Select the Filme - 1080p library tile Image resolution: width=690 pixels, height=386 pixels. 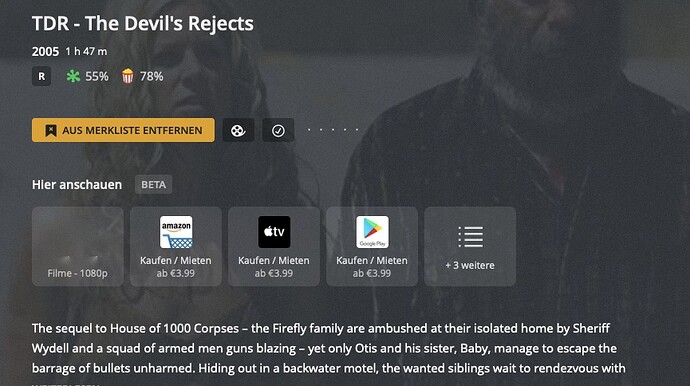click(x=78, y=246)
